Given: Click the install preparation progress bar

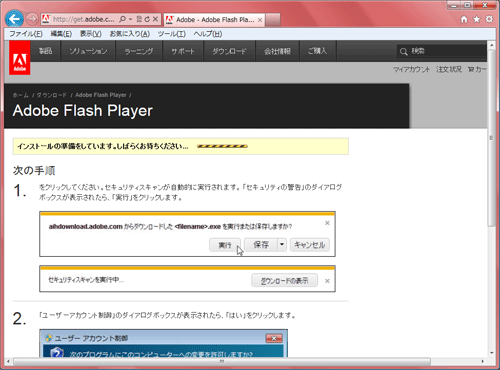Looking at the screenshot, I should pyautogui.click(x=222, y=146).
